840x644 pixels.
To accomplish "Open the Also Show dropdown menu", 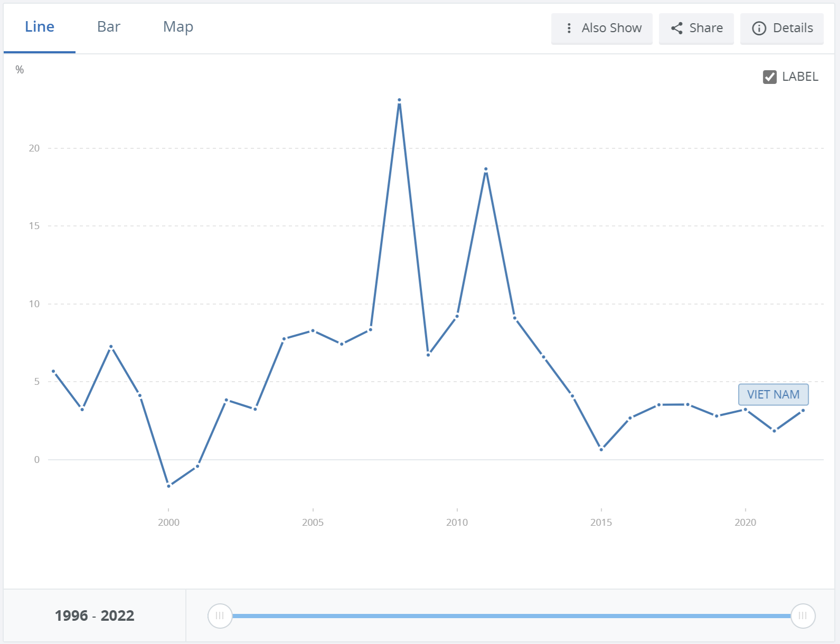I will 602,29.
